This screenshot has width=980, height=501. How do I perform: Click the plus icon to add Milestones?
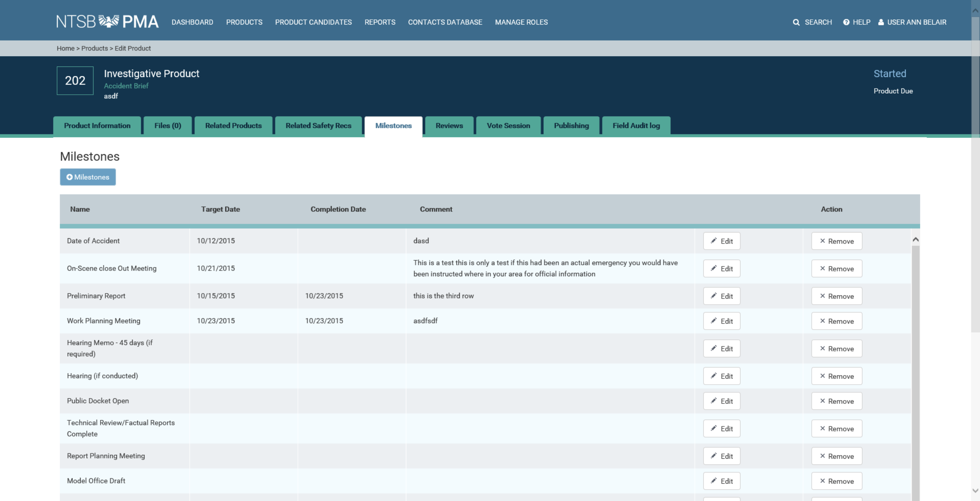pos(69,177)
